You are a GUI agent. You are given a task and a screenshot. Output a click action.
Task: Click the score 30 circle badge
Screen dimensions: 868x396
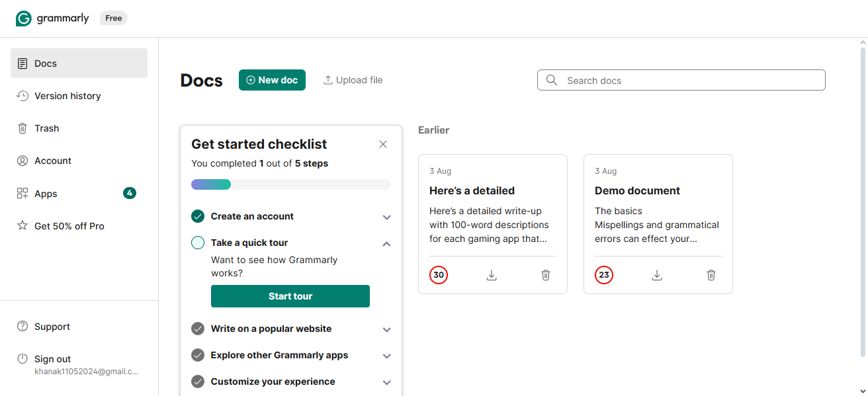pyautogui.click(x=439, y=275)
